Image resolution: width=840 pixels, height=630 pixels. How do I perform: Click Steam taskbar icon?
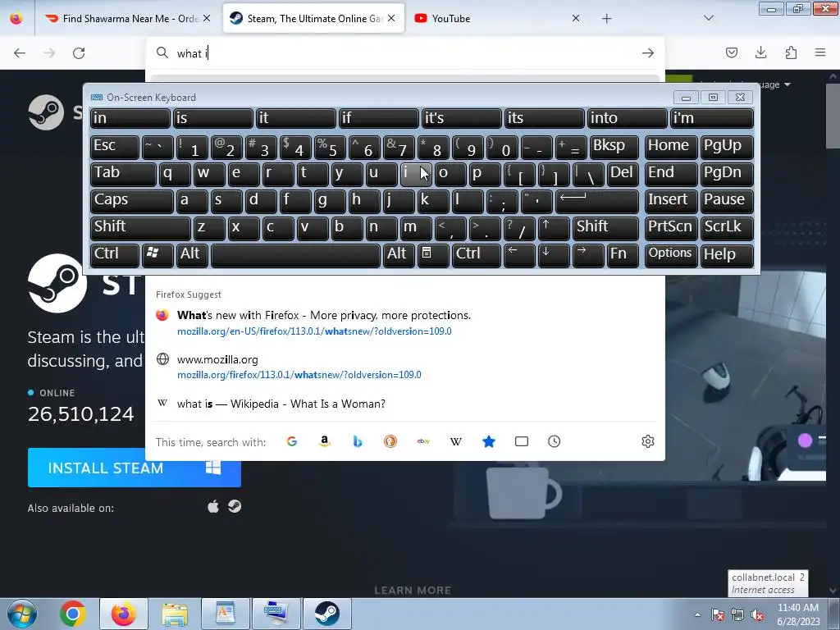327,614
